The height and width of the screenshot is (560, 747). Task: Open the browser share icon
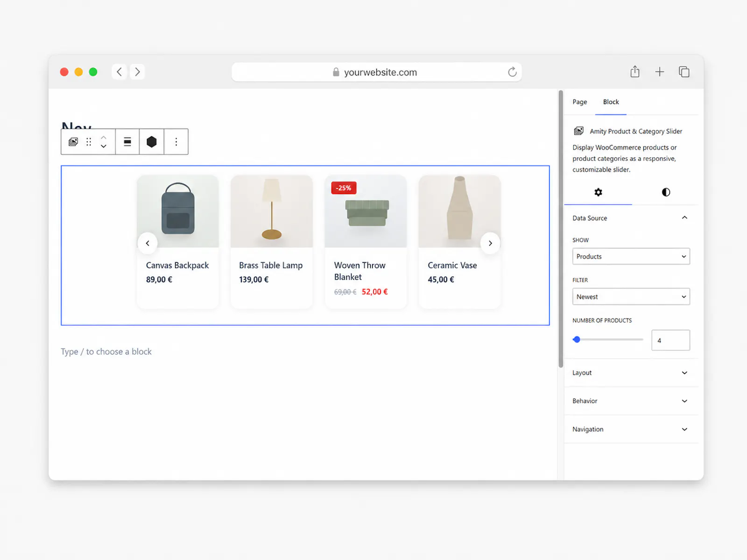pyautogui.click(x=635, y=72)
